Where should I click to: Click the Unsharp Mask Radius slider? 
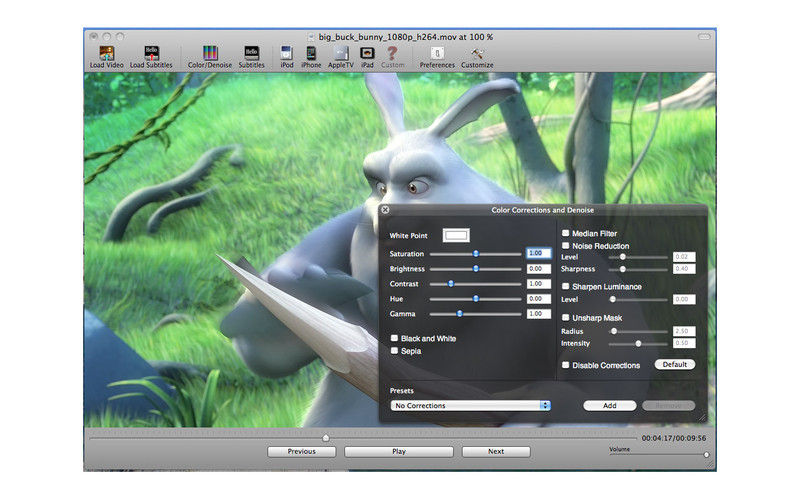coord(638,331)
